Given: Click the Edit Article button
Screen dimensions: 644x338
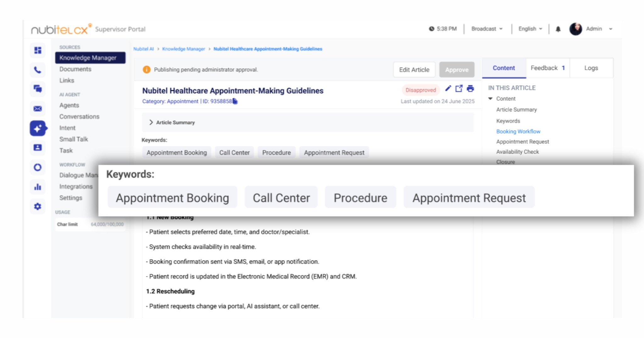Looking at the screenshot, I should pyautogui.click(x=414, y=70).
